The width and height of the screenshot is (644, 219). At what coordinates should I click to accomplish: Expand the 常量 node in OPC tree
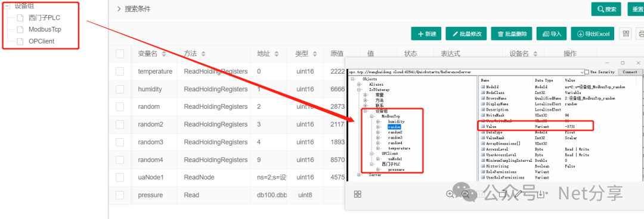[366, 95]
